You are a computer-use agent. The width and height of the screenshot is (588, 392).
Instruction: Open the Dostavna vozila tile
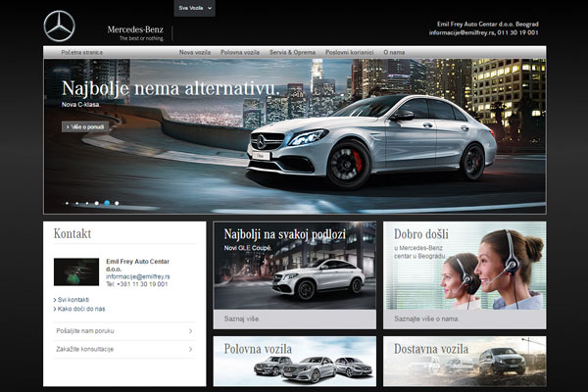click(465, 362)
